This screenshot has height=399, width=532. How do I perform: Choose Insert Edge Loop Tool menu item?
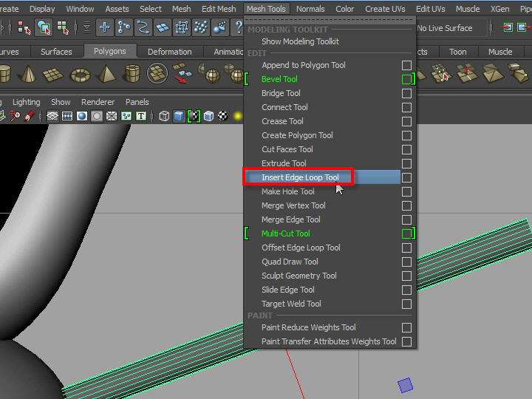300,177
